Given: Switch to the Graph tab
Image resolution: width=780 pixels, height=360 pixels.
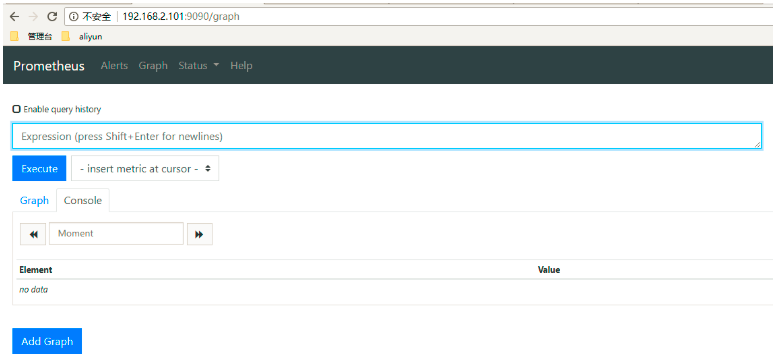Looking at the screenshot, I should point(34,200).
